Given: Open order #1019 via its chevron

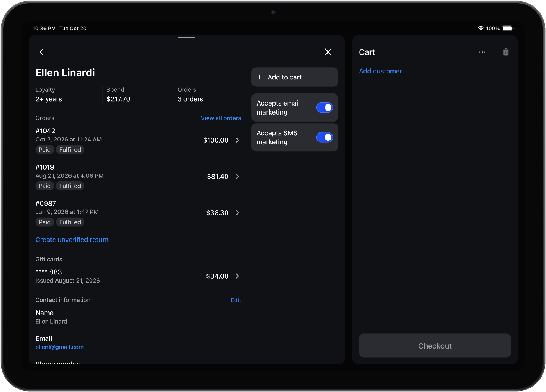Looking at the screenshot, I should pyautogui.click(x=237, y=177).
